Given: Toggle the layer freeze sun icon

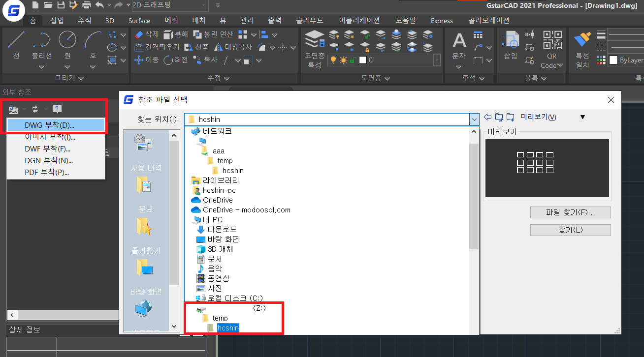Looking at the screenshot, I should point(343,60).
